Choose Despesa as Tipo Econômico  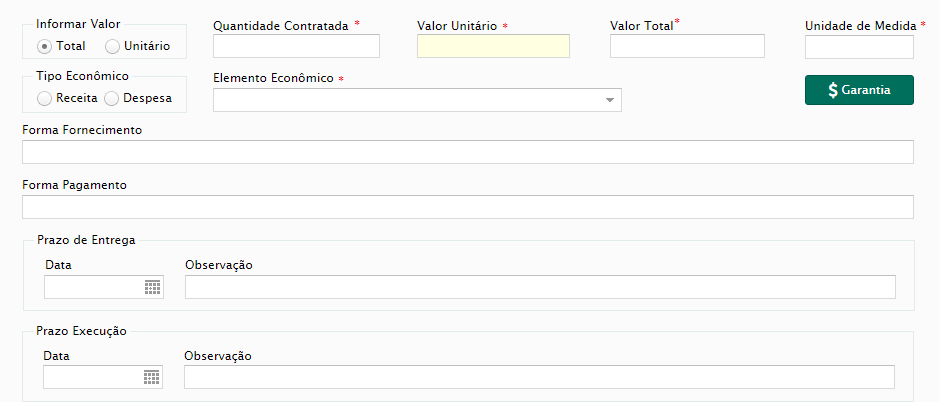111,99
